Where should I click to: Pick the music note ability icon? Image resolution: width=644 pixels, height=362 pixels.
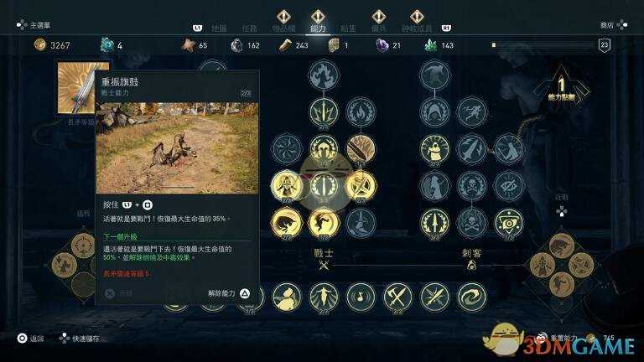(x=361, y=297)
